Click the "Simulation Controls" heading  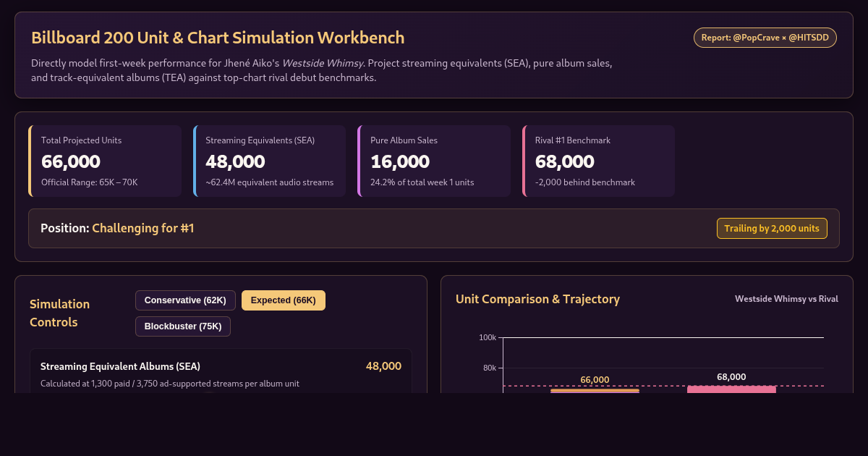(x=60, y=313)
